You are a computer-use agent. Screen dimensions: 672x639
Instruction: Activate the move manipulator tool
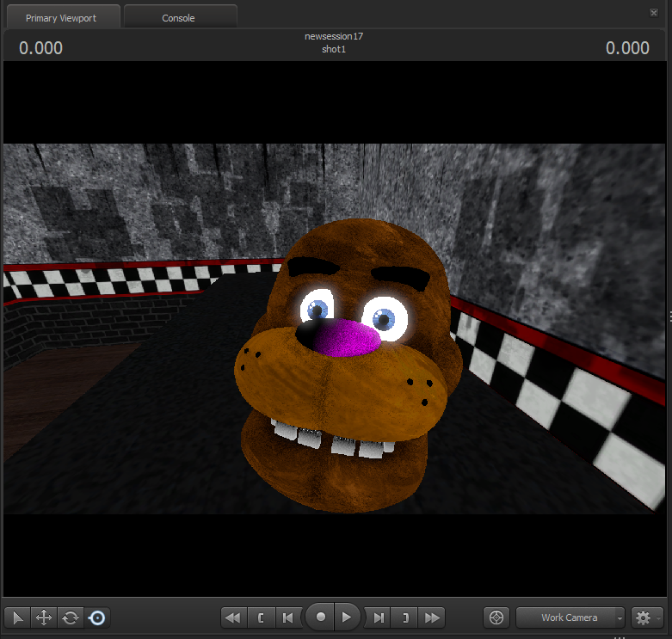click(x=44, y=617)
